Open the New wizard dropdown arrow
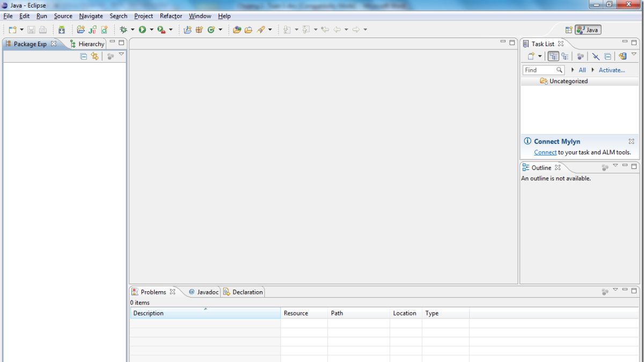The image size is (644, 362). click(22, 30)
